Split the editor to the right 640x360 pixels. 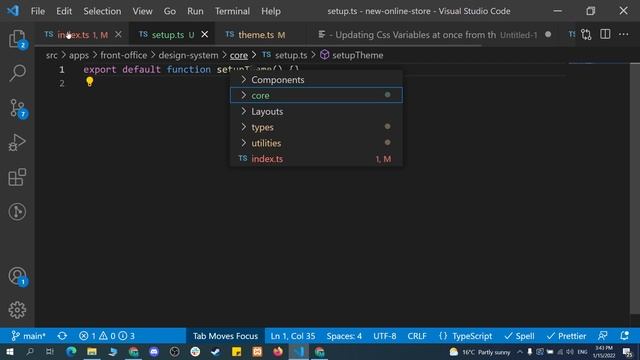click(x=605, y=34)
